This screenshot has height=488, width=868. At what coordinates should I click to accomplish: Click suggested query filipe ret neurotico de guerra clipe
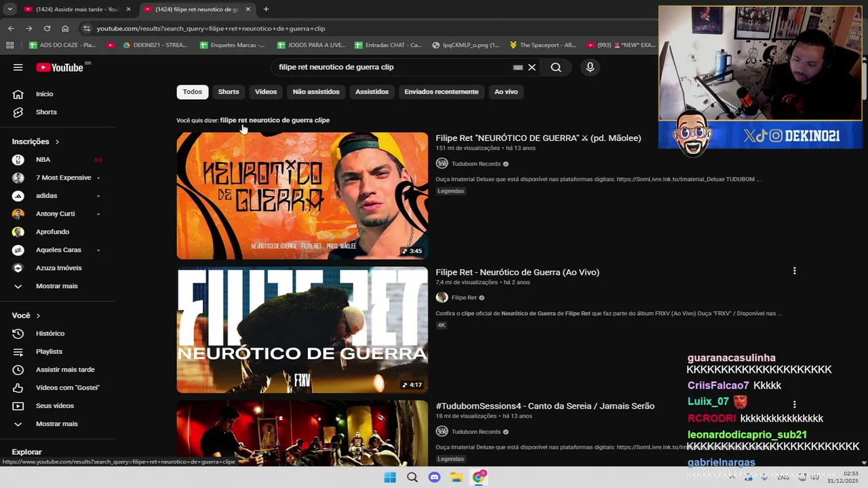pos(275,120)
